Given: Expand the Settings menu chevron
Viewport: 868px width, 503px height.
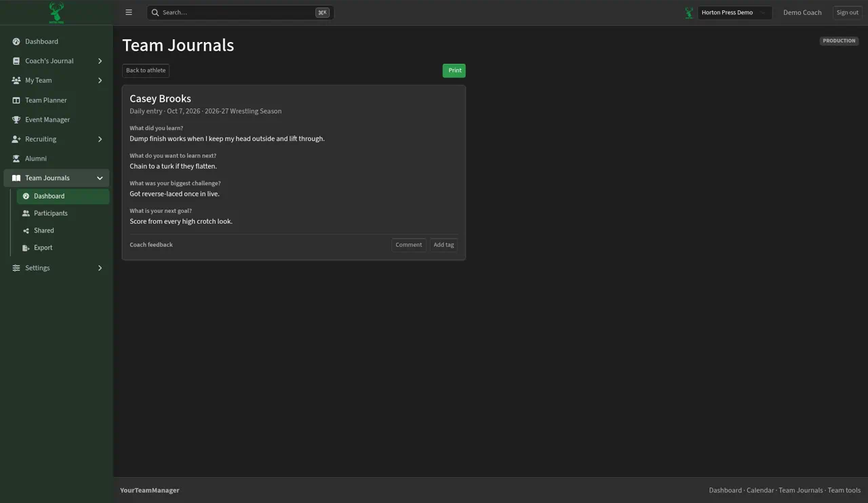Looking at the screenshot, I should (x=100, y=268).
